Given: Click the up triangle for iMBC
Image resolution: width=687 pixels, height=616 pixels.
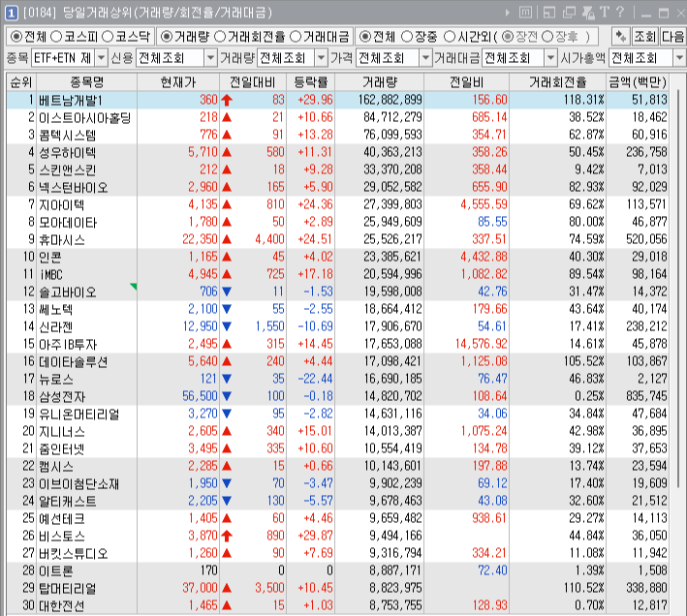Looking at the screenshot, I should (227, 274).
